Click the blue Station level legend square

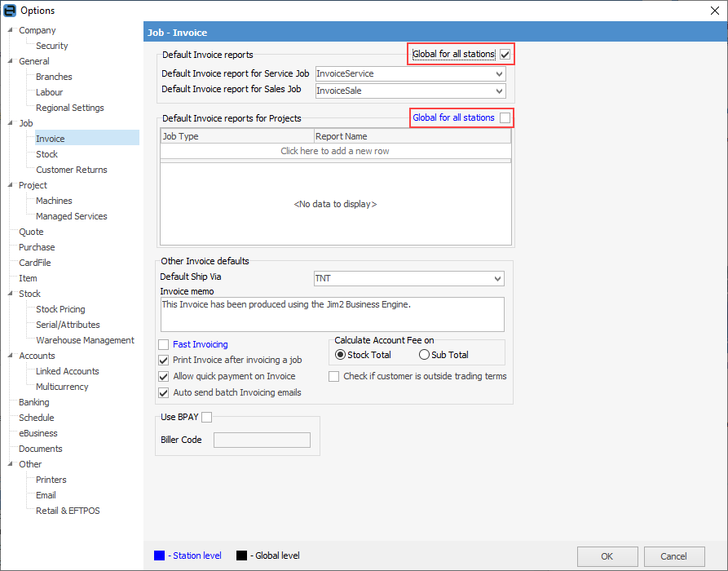[x=160, y=556]
